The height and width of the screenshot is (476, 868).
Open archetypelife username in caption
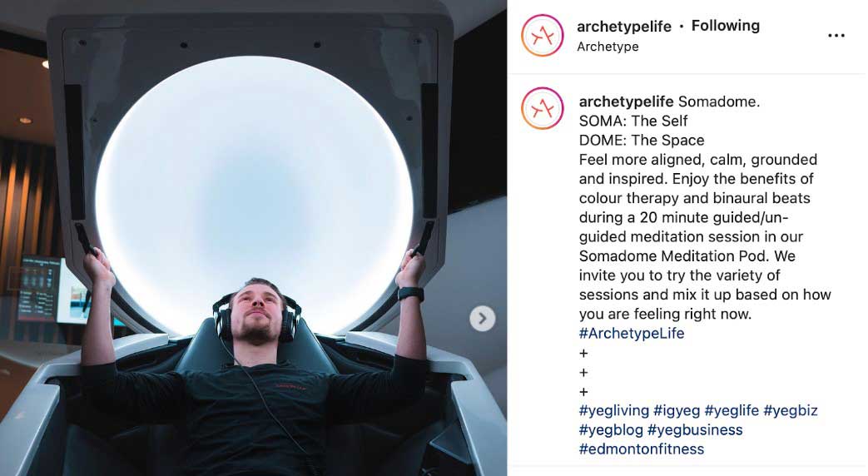(626, 102)
